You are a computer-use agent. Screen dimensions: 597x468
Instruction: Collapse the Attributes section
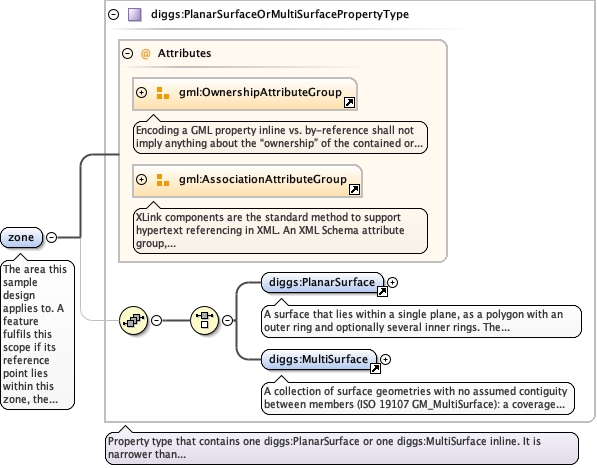128,53
